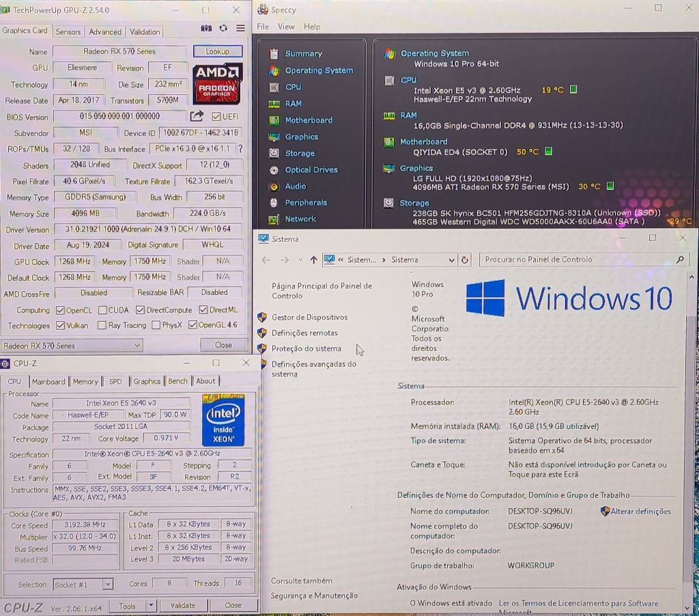Open Speccy View menu
Screen dimensions: 699x616
tap(286, 27)
